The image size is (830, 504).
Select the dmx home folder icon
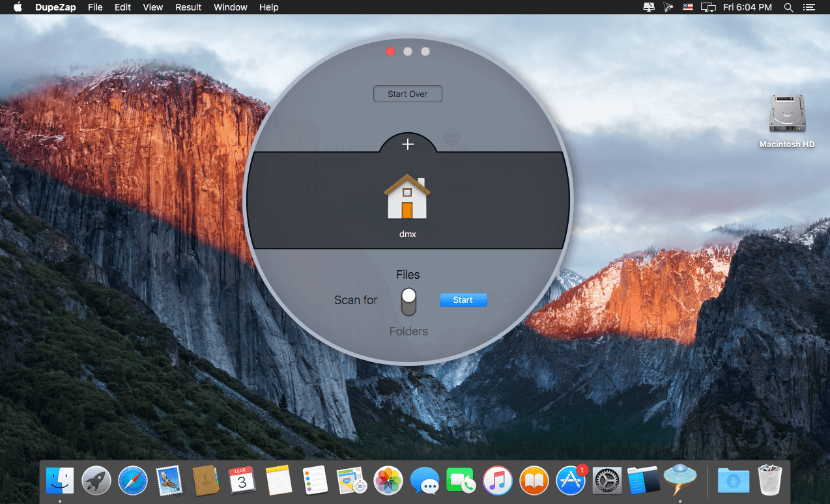pyautogui.click(x=407, y=197)
